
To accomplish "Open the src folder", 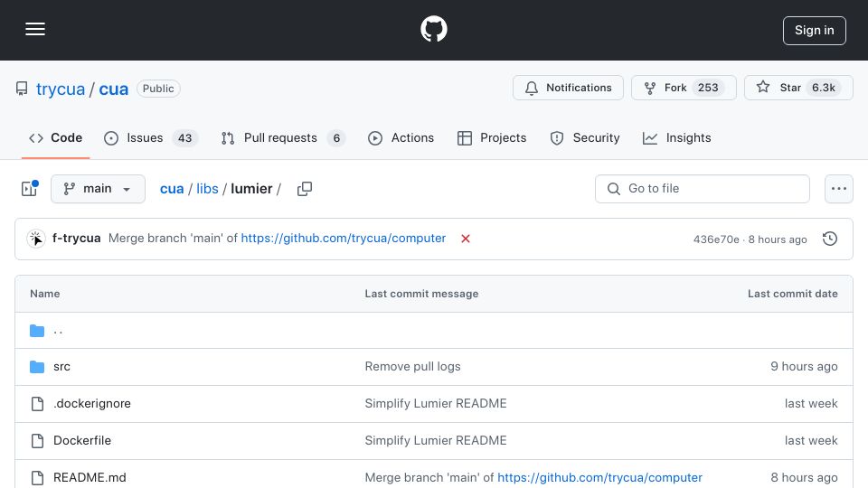I will pos(61,366).
